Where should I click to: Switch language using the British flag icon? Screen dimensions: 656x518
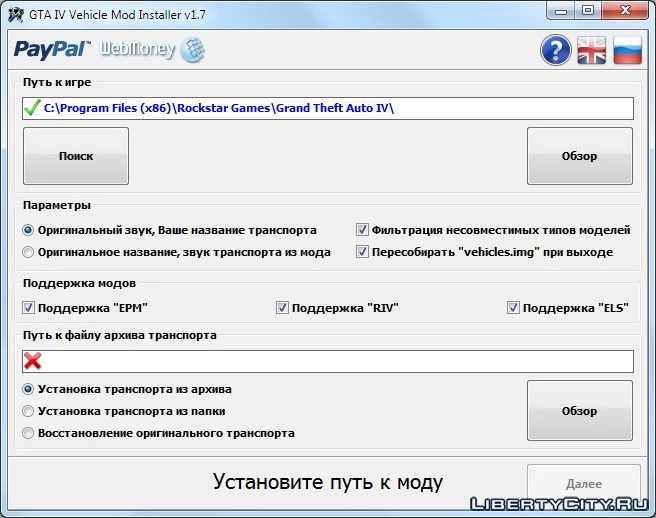(591, 50)
